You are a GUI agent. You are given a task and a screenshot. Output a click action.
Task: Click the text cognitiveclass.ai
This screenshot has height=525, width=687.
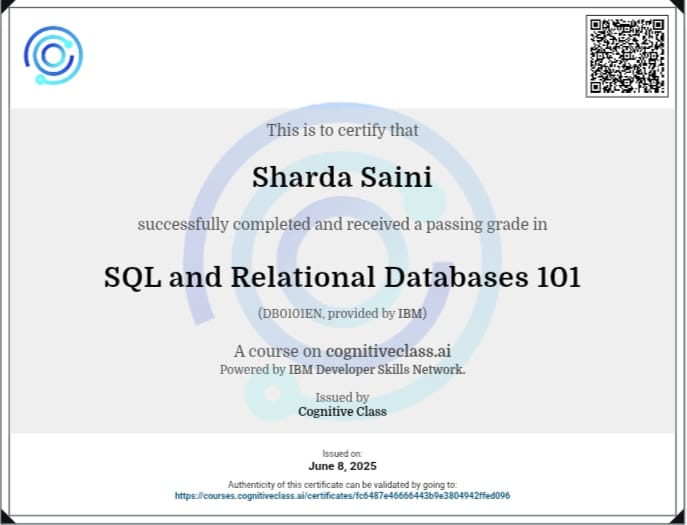coord(388,351)
